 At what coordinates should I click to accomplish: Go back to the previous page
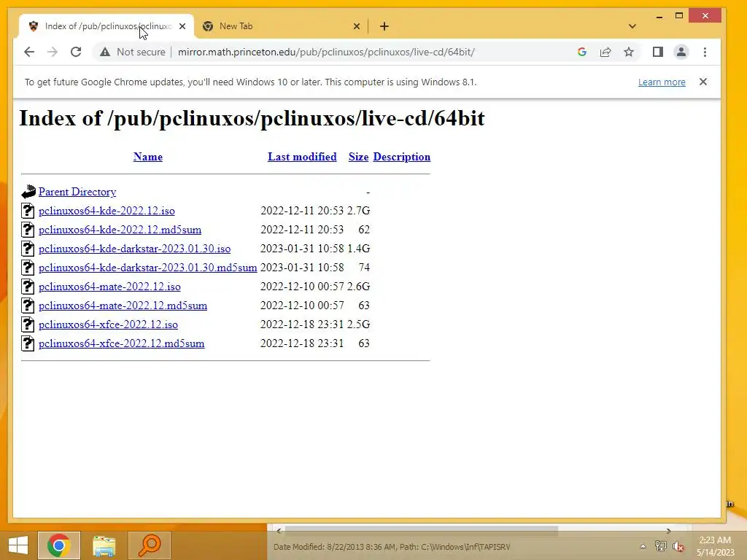click(29, 52)
